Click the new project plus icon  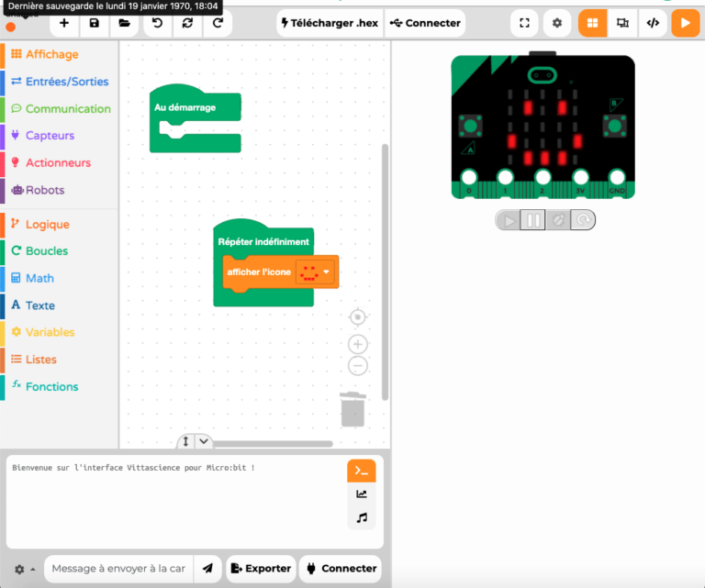tap(63, 23)
